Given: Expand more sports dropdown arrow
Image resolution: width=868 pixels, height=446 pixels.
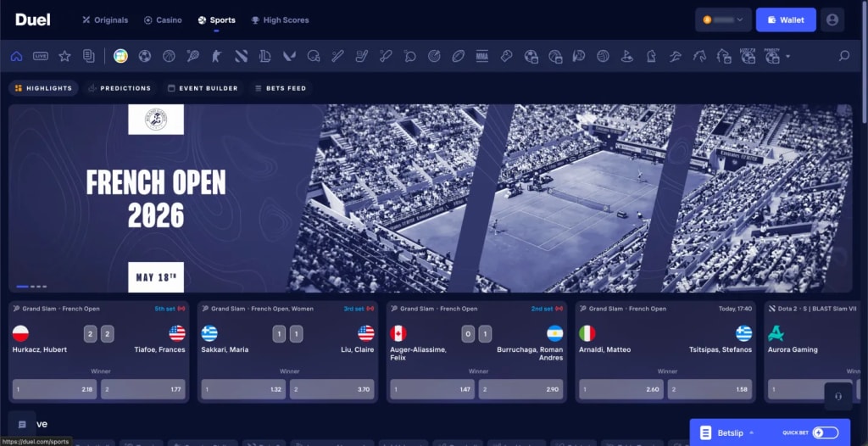Looking at the screenshot, I should 787,57.
